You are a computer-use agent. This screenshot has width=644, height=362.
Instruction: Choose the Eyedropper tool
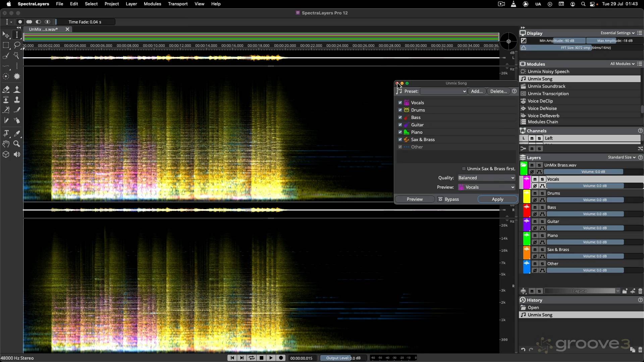pyautogui.click(x=17, y=133)
